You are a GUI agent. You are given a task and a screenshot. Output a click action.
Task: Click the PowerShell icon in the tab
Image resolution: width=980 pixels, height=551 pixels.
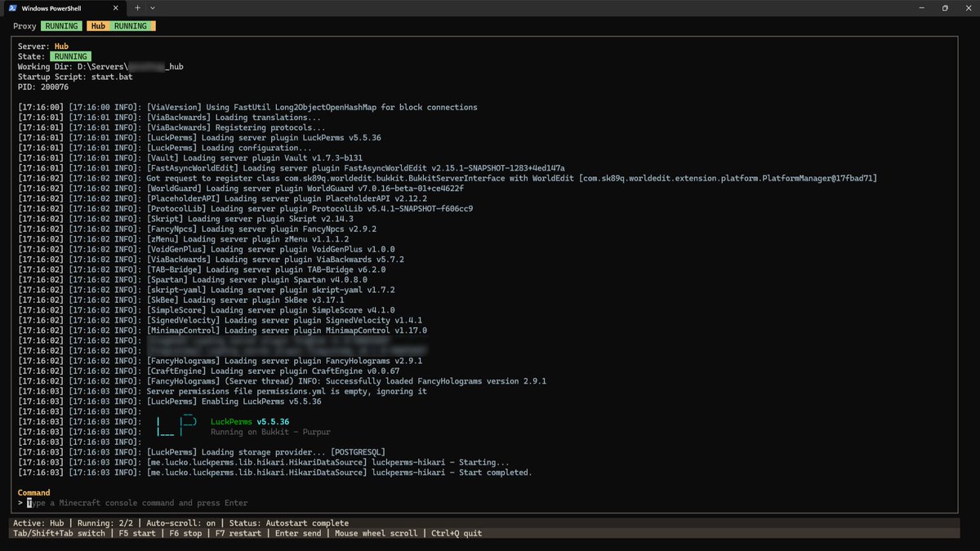[12, 7]
